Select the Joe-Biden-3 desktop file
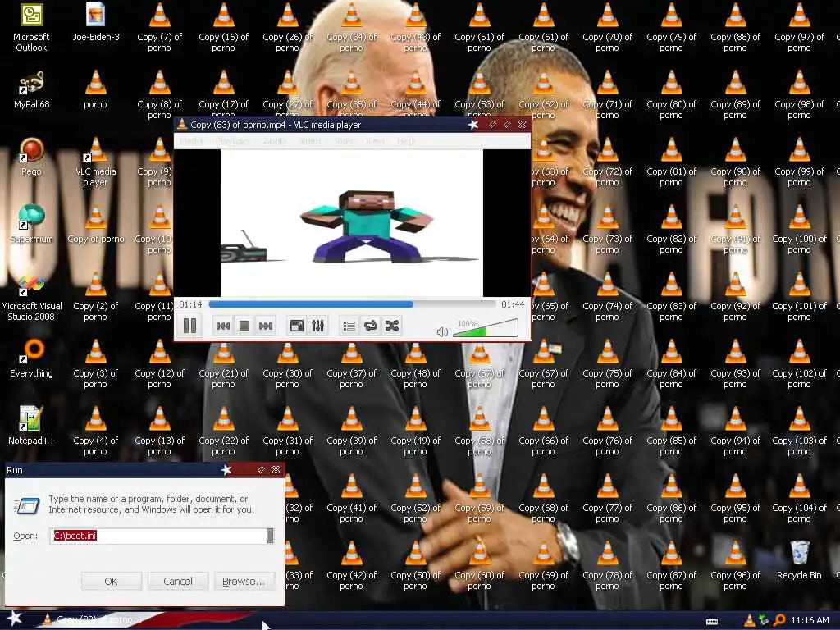Image resolution: width=840 pixels, height=630 pixels. pos(95,22)
